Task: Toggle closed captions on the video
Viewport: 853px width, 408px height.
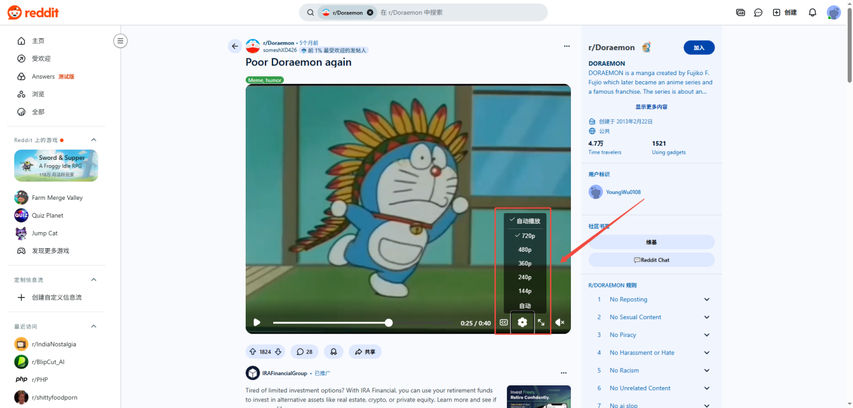Action: pos(504,323)
